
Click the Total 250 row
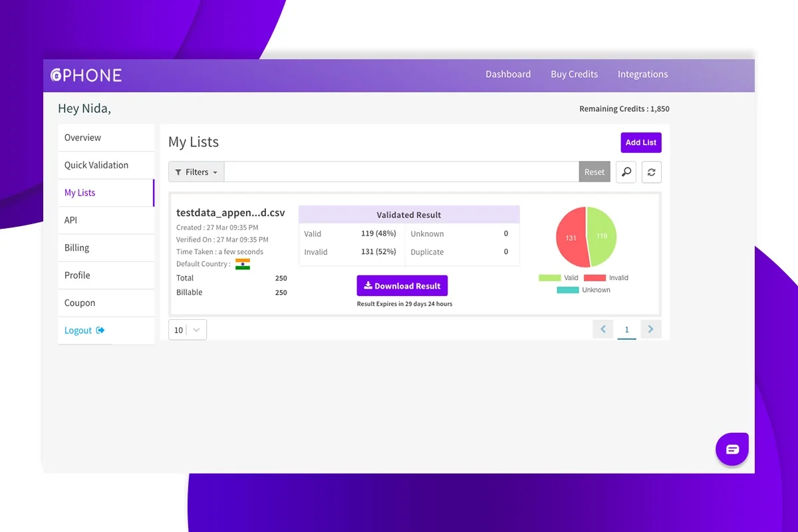[x=231, y=278]
